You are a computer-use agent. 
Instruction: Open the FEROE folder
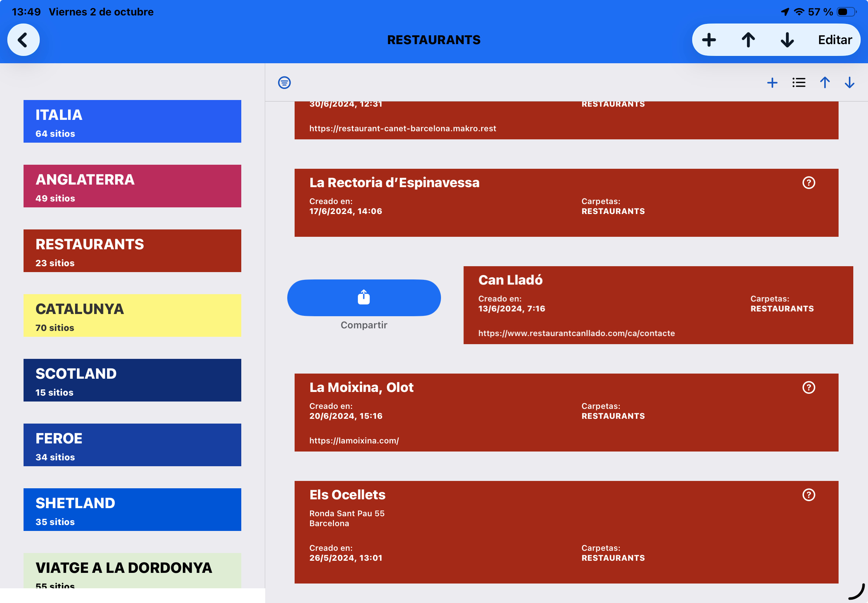(132, 445)
